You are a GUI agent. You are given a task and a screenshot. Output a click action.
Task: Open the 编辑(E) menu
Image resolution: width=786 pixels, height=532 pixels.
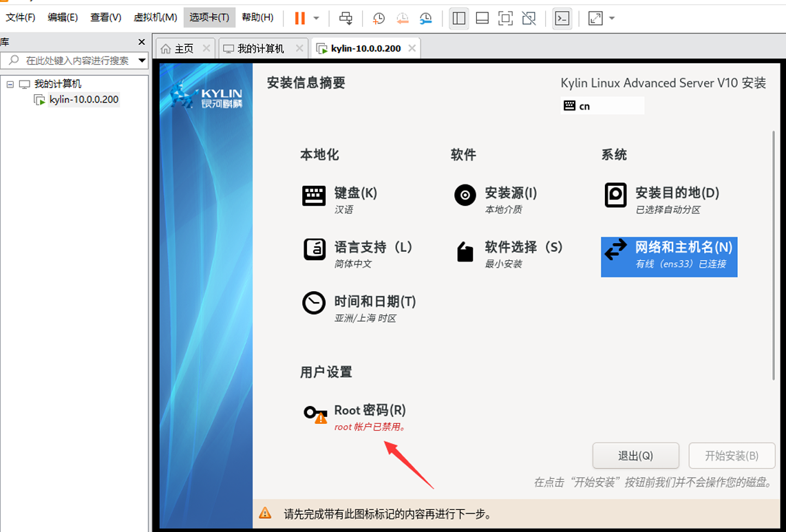click(x=63, y=17)
